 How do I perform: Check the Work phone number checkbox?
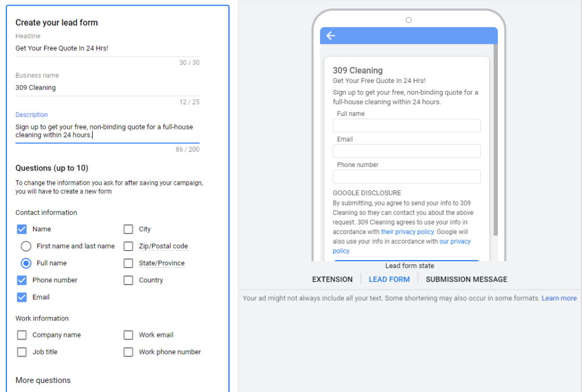[x=128, y=352]
